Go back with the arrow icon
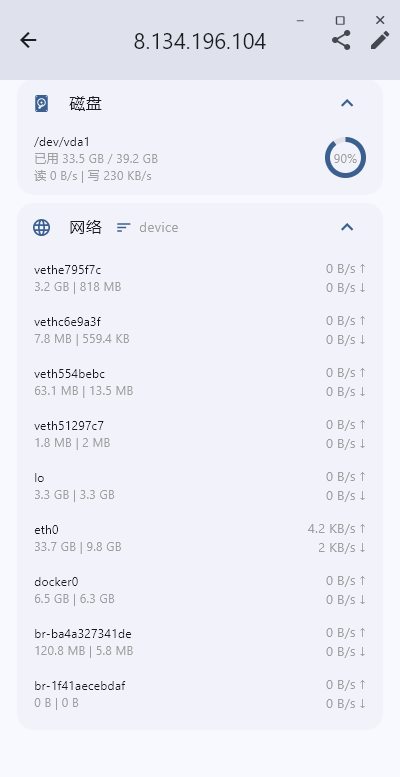Screen dimensions: 400x777 pyautogui.click(x=28, y=40)
